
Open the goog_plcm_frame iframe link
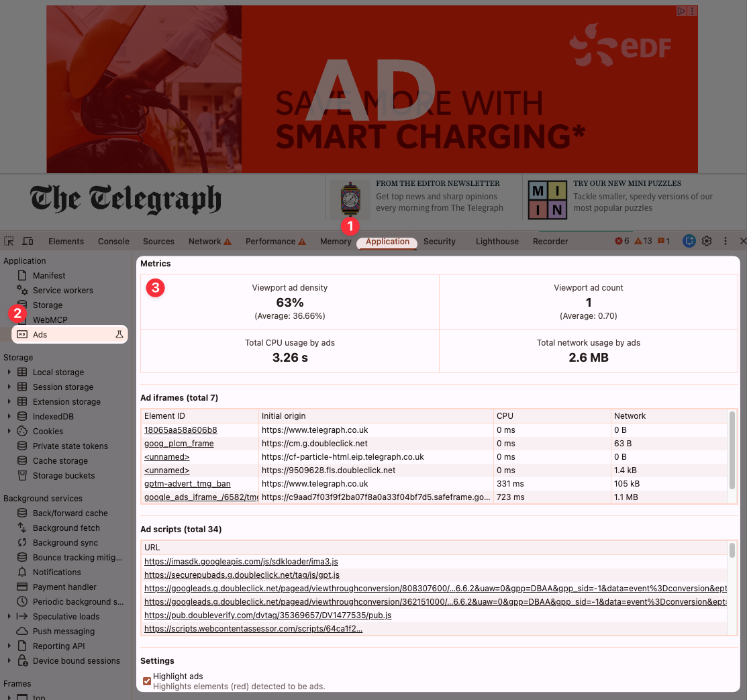[x=179, y=443]
